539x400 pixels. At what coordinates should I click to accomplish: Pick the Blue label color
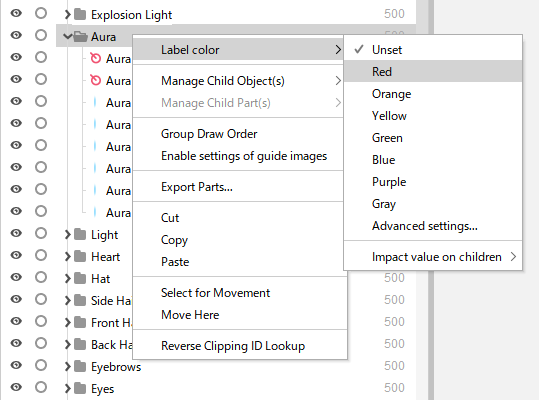pyautogui.click(x=384, y=160)
